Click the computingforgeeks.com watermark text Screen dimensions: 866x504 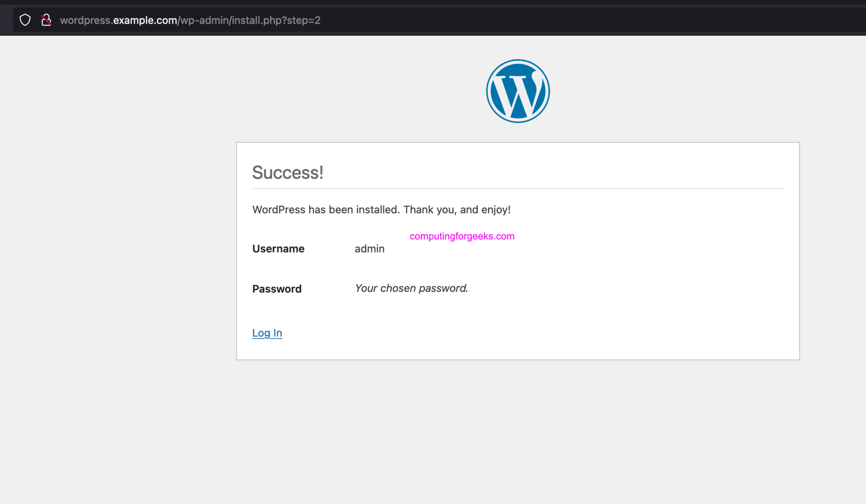[x=462, y=236]
